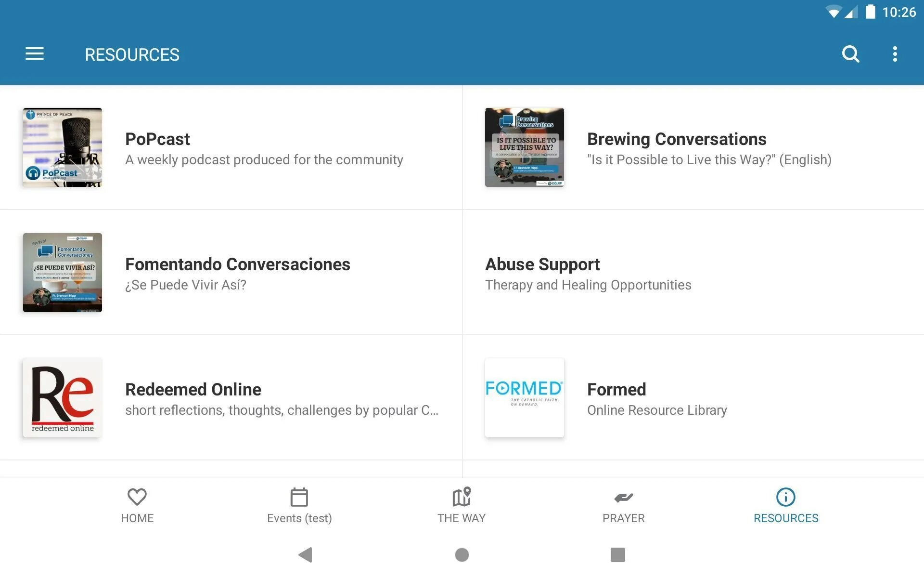Open the PoPcast podcast thumbnail
This screenshot has height=578, width=924.
[63, 147]
